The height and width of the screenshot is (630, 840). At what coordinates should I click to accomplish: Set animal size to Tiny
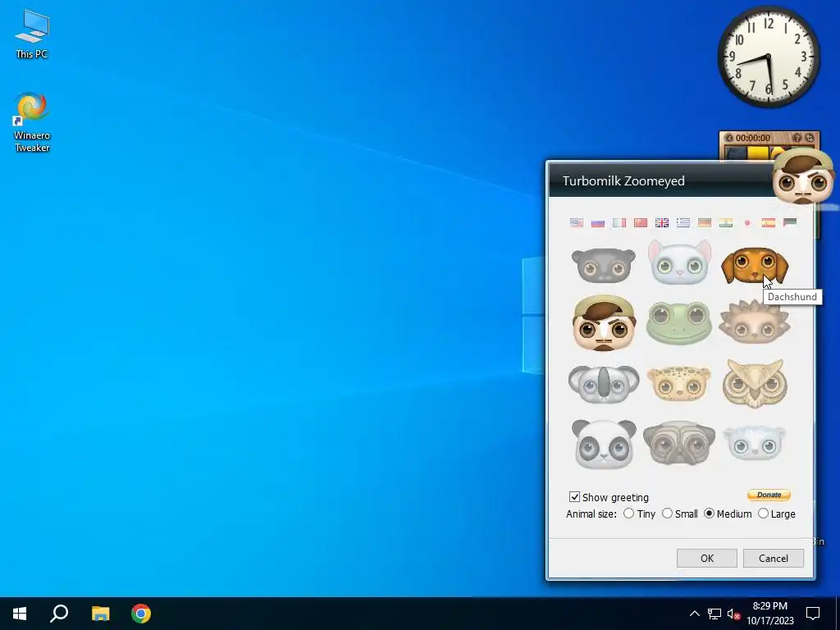point(628,514)
